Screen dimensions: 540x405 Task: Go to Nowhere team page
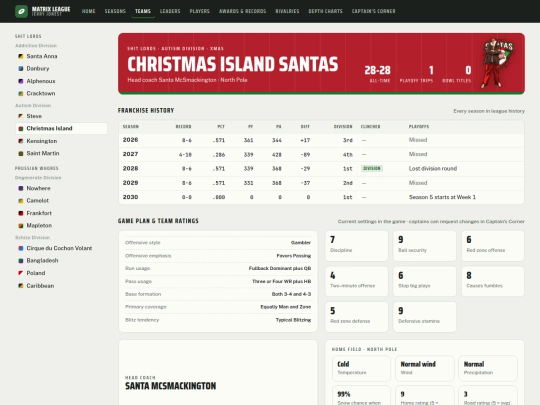point(61,188)
